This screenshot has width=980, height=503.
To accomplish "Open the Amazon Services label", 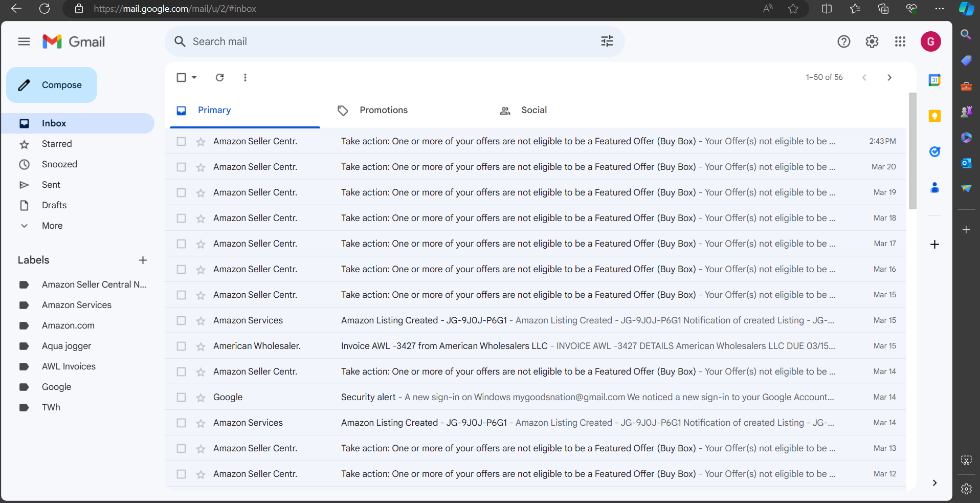I will point(78,305).
